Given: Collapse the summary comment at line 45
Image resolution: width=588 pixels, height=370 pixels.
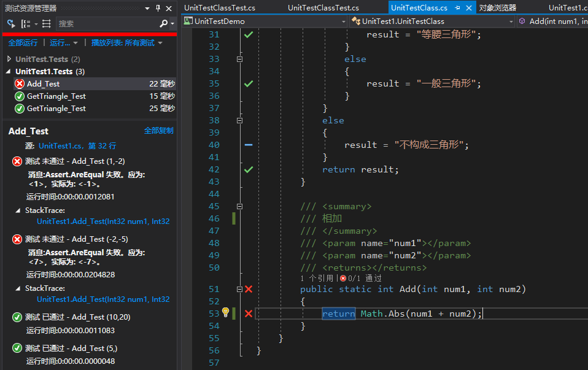Looking at the screenshot, I should coord(239,207).
